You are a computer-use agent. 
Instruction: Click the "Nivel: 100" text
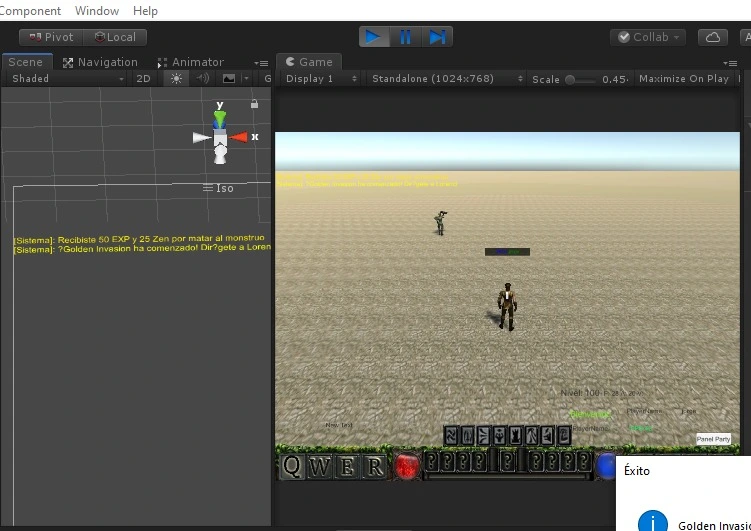click(580, 393)
